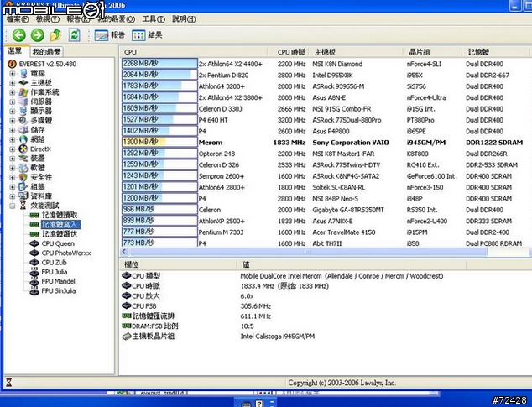The width and height of the screenshot is (532, 407).
Task: Open the 檢視 View menu
Action: click(x=48, y=19)
